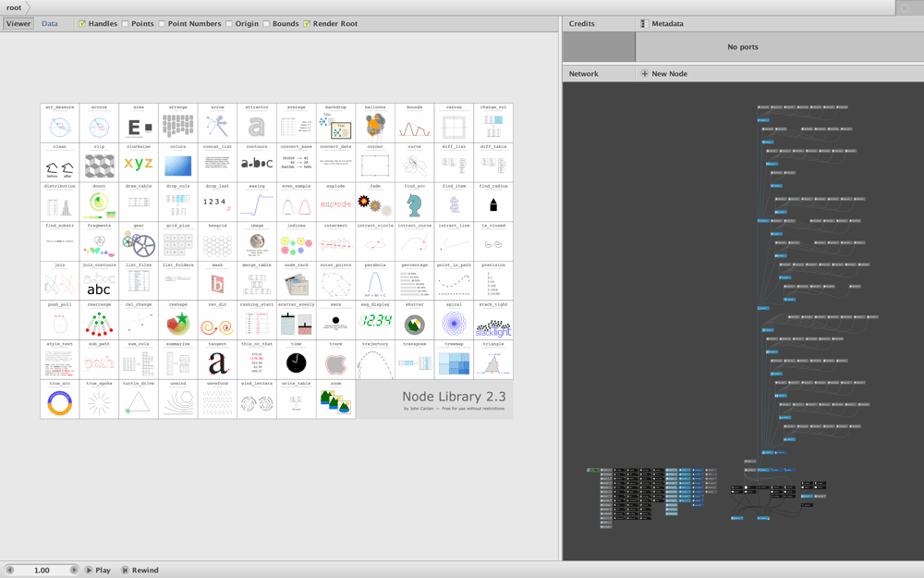Select the backdrop tile
This screenshot has width=924, height=578.
point(335,123)
